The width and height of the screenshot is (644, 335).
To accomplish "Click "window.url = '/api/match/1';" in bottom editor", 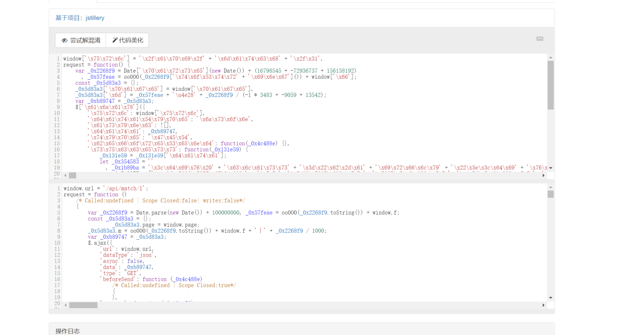I will [x=106, y=188].
